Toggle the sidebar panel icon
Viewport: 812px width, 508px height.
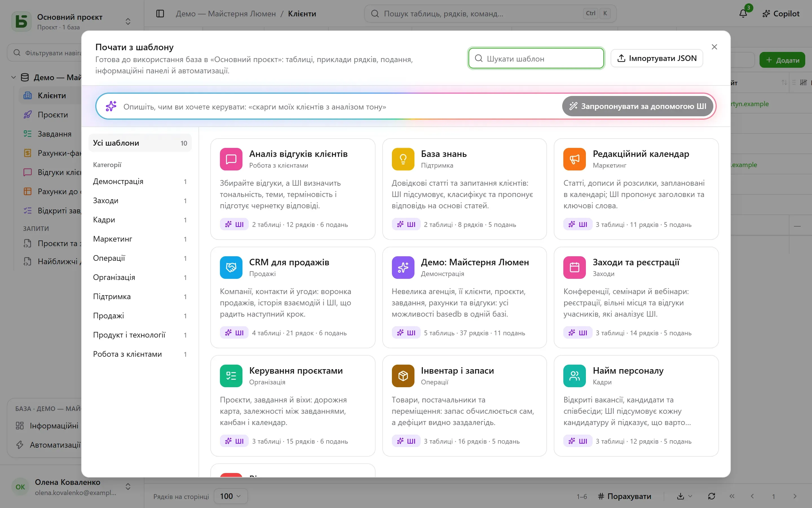tap(160, 14)
